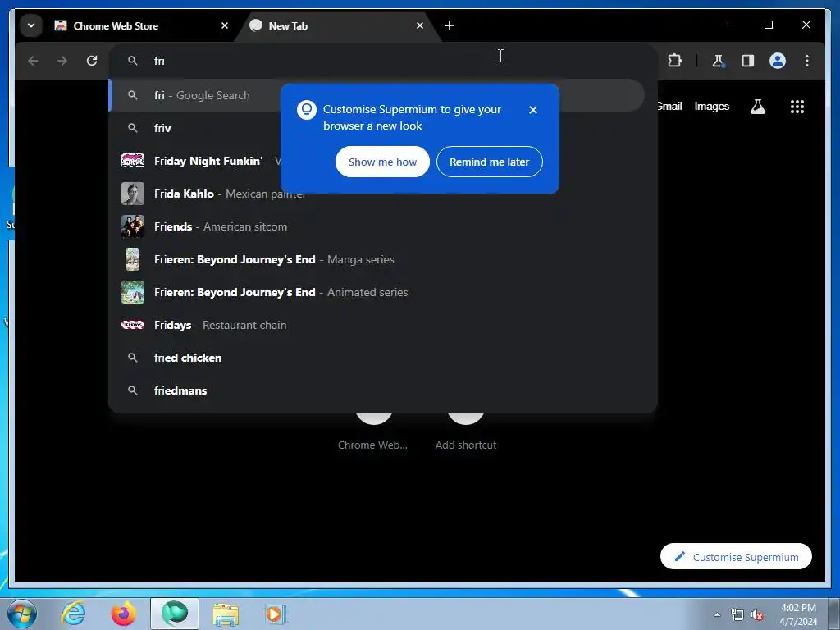This screenshot has height=630, width=840.
Task: Click the muted volume tray icon
Action: (757, 614)
